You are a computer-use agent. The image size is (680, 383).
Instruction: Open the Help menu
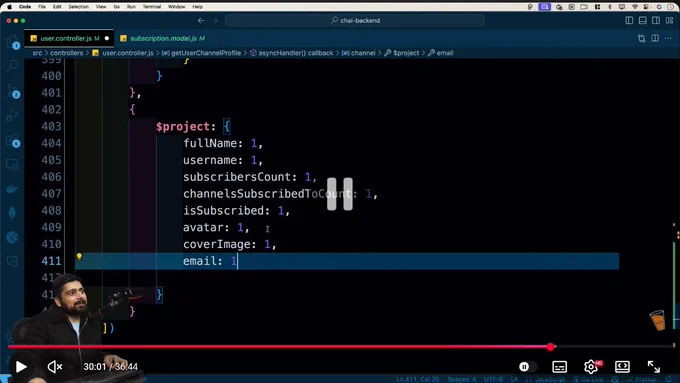(x=197, y=7)
